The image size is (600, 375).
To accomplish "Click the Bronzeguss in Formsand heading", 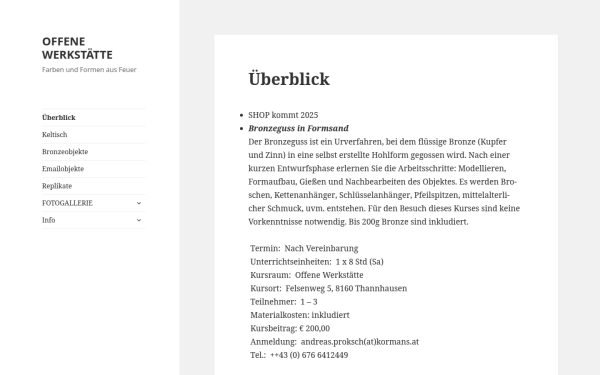I will coord(298,128).
